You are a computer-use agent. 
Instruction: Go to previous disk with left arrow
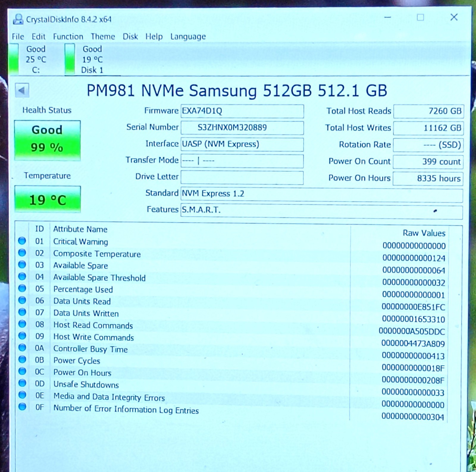click(x=22, y=90)
